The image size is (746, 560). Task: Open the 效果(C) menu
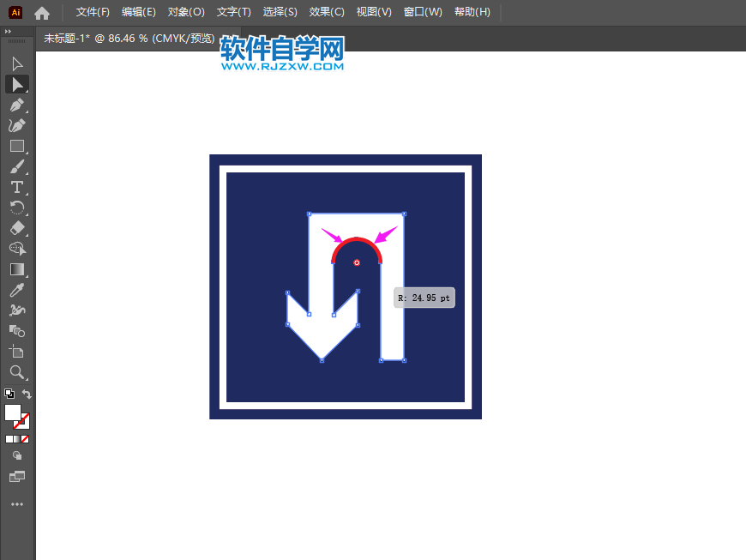coord(327,12)
